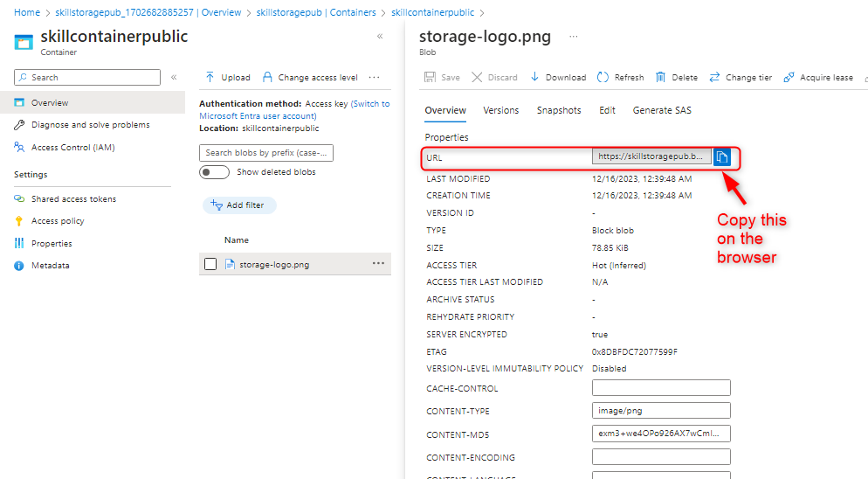
Task: Copy the blob URL to clipboard
Action: pos(722,157)
